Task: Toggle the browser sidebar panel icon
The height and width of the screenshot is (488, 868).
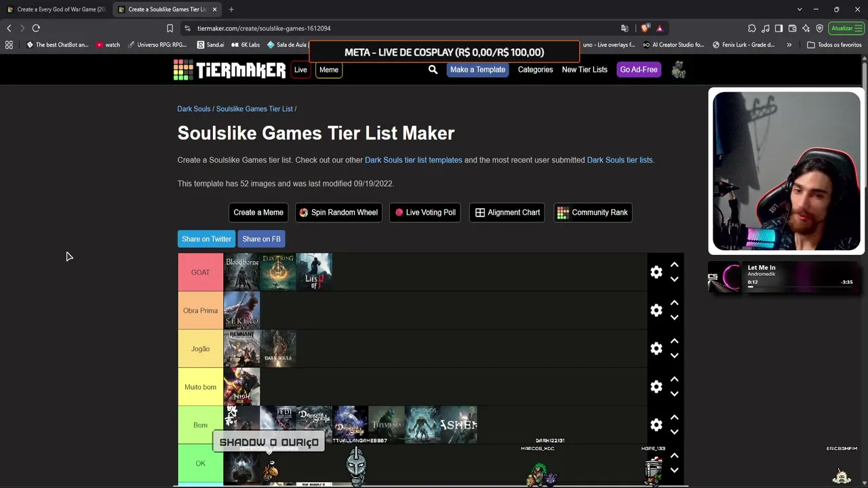Action: [x=778, y=28]
